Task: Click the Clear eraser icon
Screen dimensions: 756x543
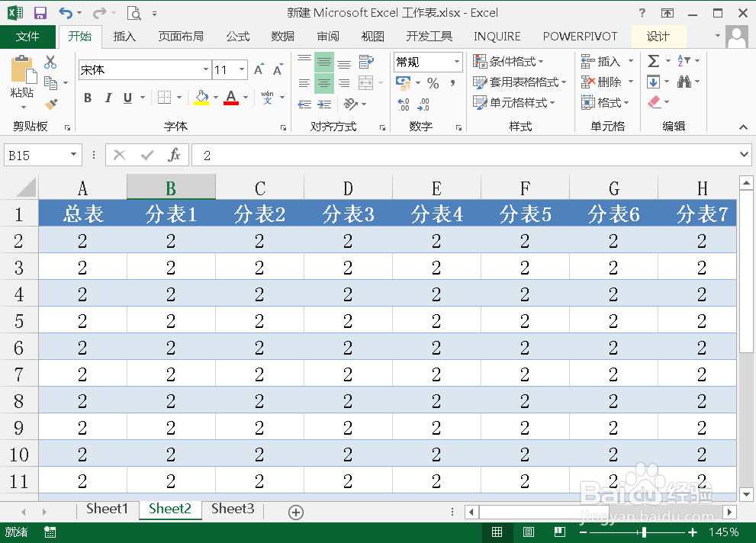Action: (x=654, y=101)
